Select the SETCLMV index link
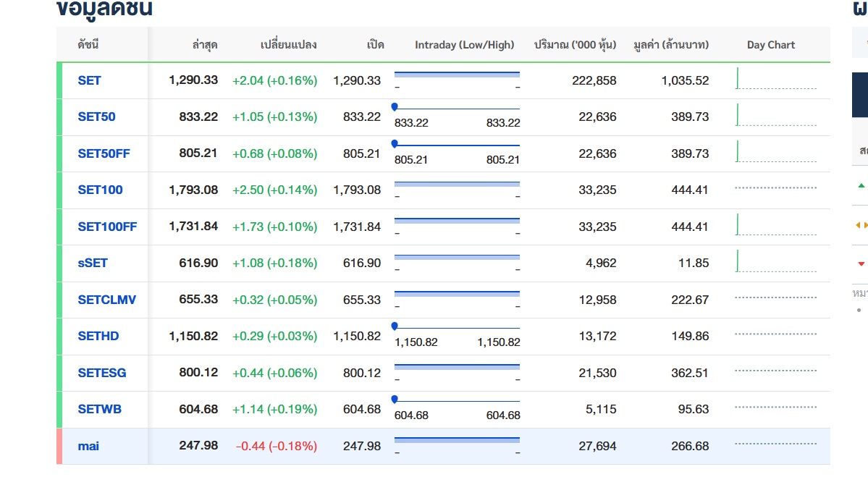 106,300
